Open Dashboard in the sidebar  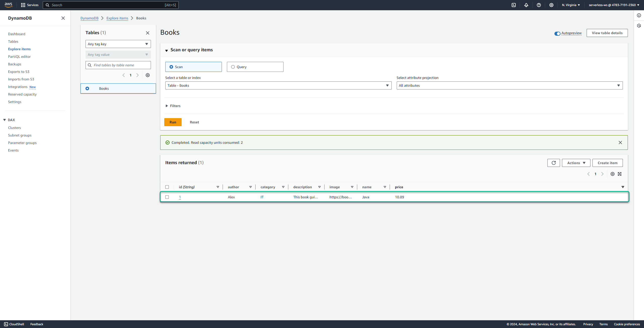coord(17,34)
